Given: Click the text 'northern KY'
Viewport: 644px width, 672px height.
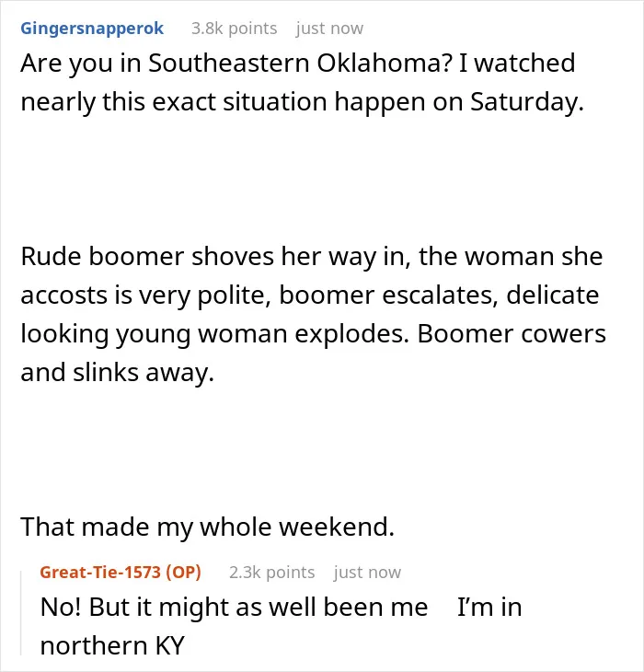Looking at the screenshot, I should pos(112,646).
